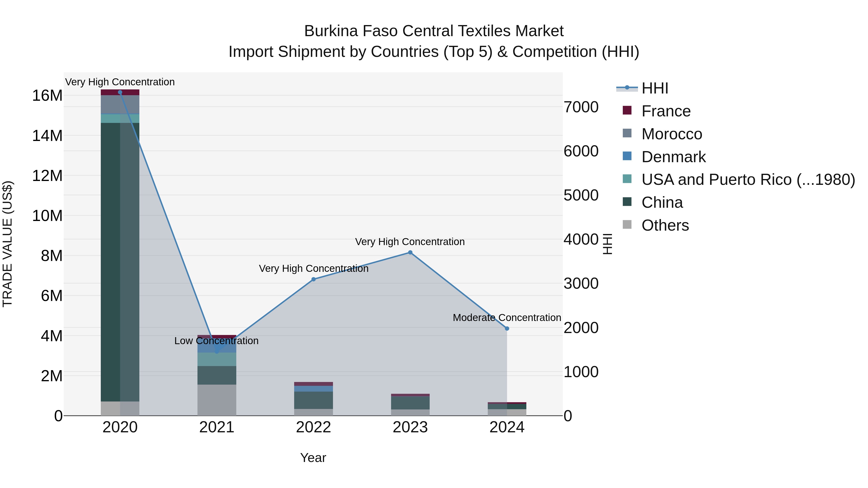Image resolution: width=868 pixels, height=488 pixels.
Task: Click the 2020 x-axis label
Action: tap(120, 427)
